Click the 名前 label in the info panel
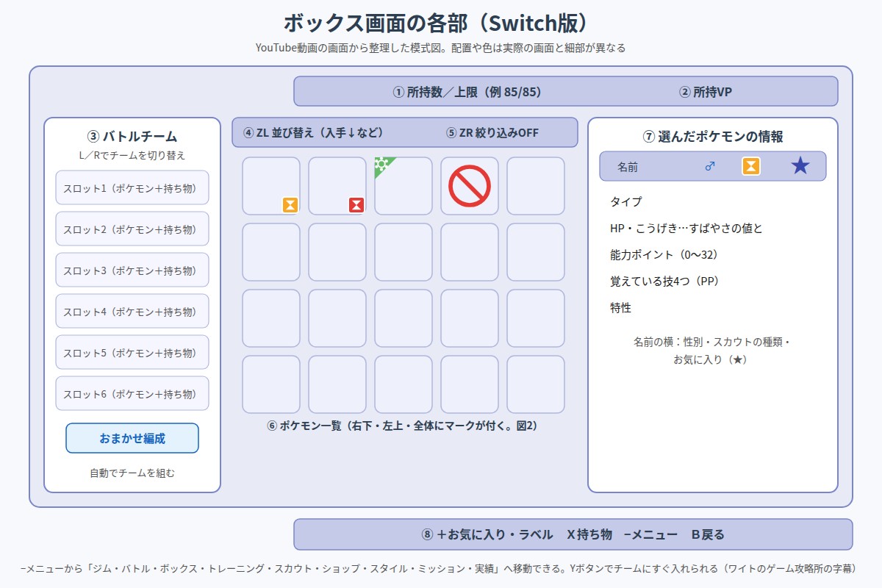Viewport: 882px width, 588px height. click(x=628, y=167)
